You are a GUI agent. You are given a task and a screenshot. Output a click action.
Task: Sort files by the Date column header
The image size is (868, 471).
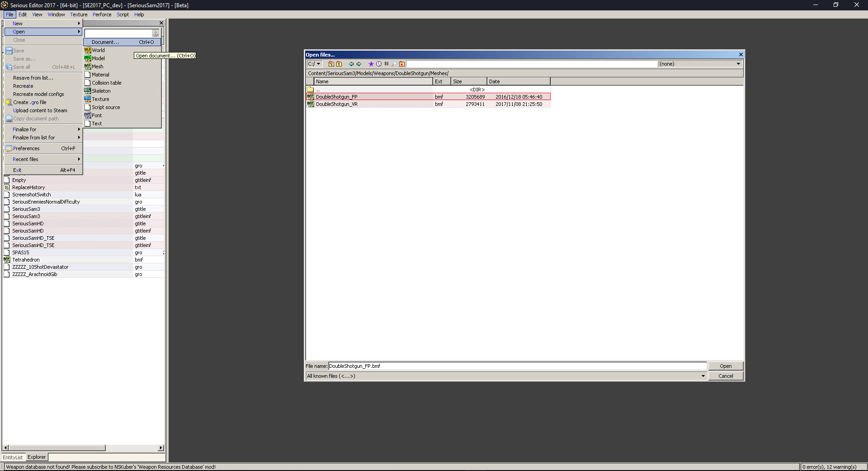519,81
